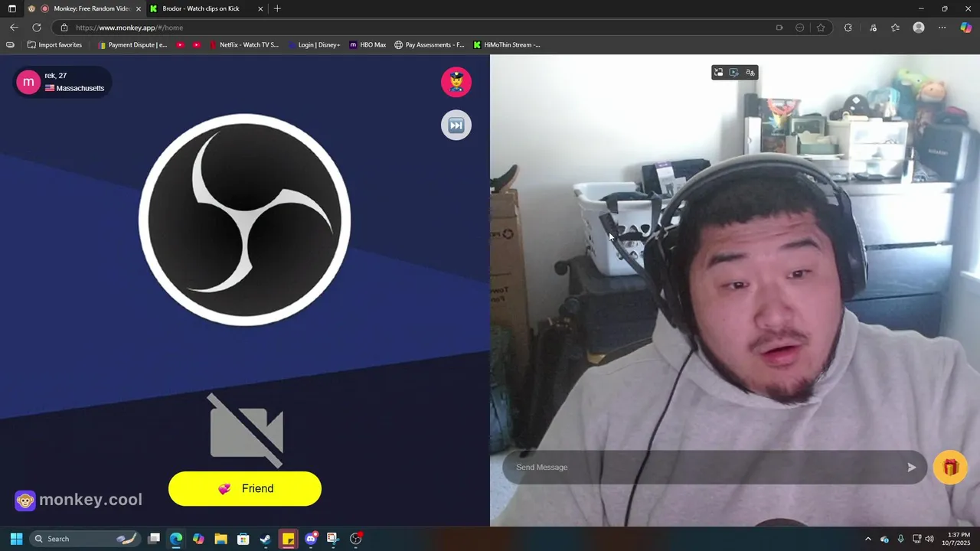Viewport: 980px width, 551px height.
Task: Open the browser extensions icon
Action: [x=848, y=28]
